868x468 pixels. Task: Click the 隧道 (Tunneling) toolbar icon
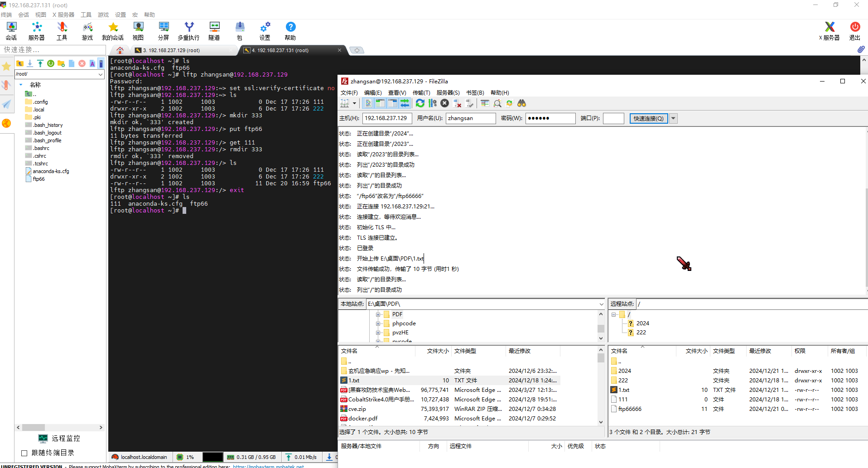[214, 31]
